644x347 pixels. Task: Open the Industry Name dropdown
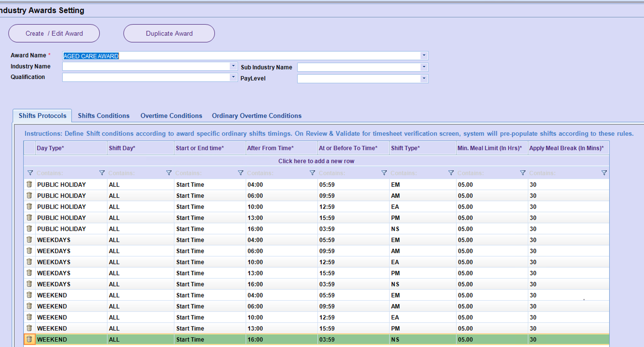click(233, 66)
